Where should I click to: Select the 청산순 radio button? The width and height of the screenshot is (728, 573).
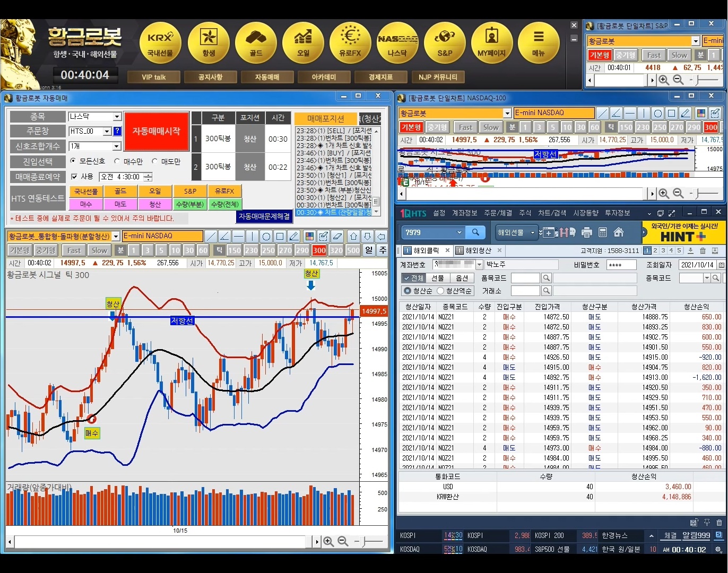(x=408, y=291)
